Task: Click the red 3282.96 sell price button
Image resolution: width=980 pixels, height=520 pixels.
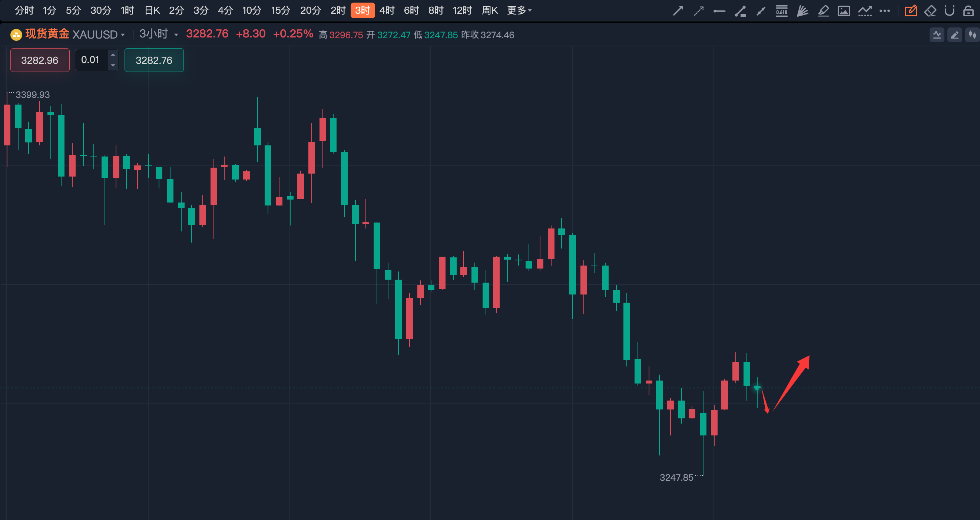Action: point(40,60)
